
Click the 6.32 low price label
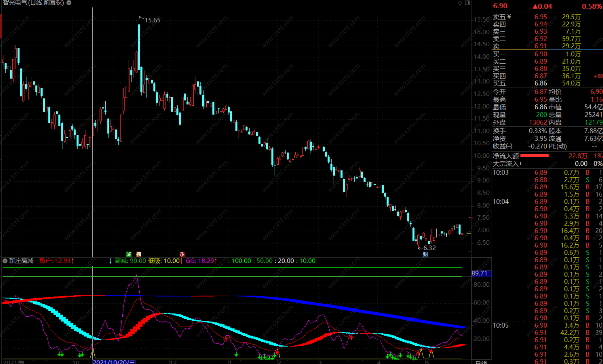tap(429, 248)
